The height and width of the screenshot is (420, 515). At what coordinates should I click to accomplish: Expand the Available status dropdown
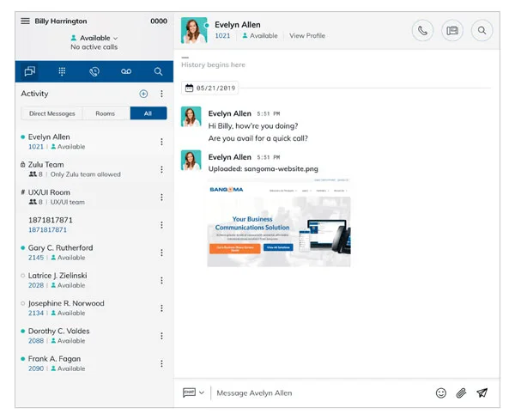[x=94, y=38]
